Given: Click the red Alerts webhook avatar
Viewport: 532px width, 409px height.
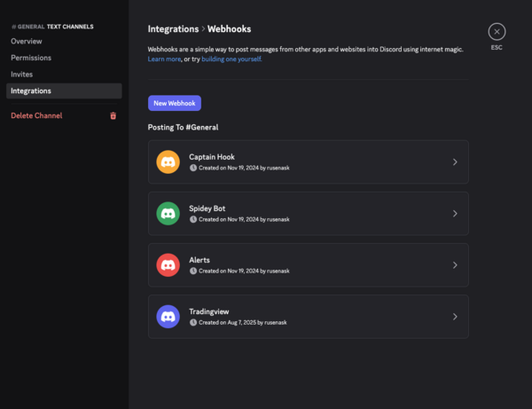Looking at the screenshot, I should pyautogui.click(x=168, y=265).
